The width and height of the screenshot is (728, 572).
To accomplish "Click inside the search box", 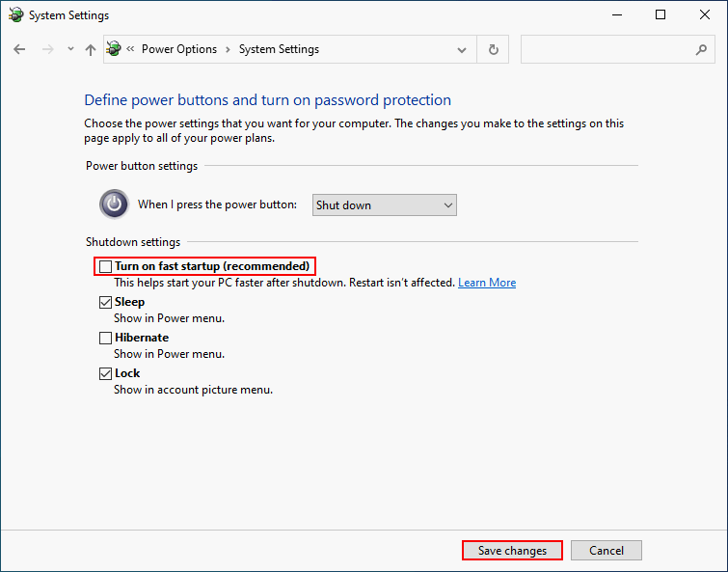I will (x=607, y=49).
